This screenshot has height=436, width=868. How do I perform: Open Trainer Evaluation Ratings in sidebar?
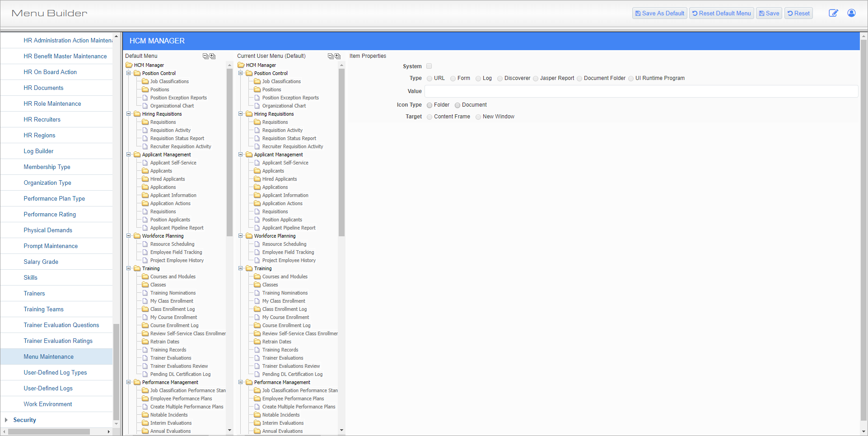coord(58,341)
